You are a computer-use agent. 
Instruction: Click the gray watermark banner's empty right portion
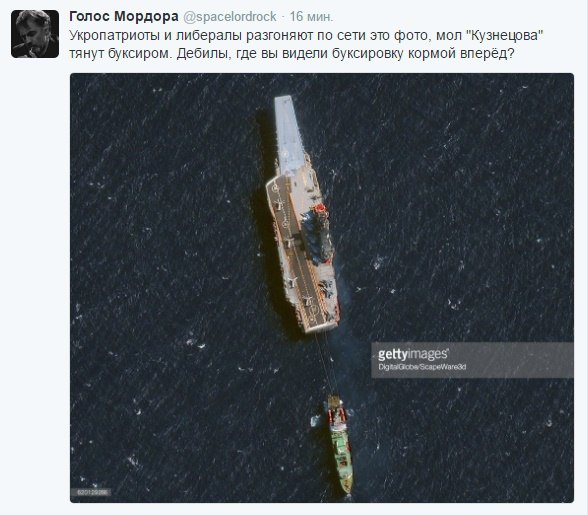[521, 359]
